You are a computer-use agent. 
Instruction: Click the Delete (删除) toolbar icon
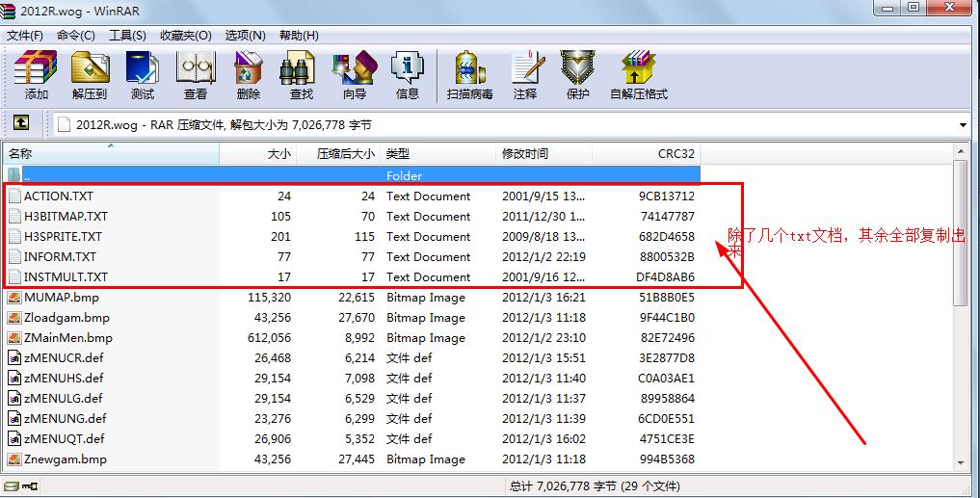coord(248,68)
